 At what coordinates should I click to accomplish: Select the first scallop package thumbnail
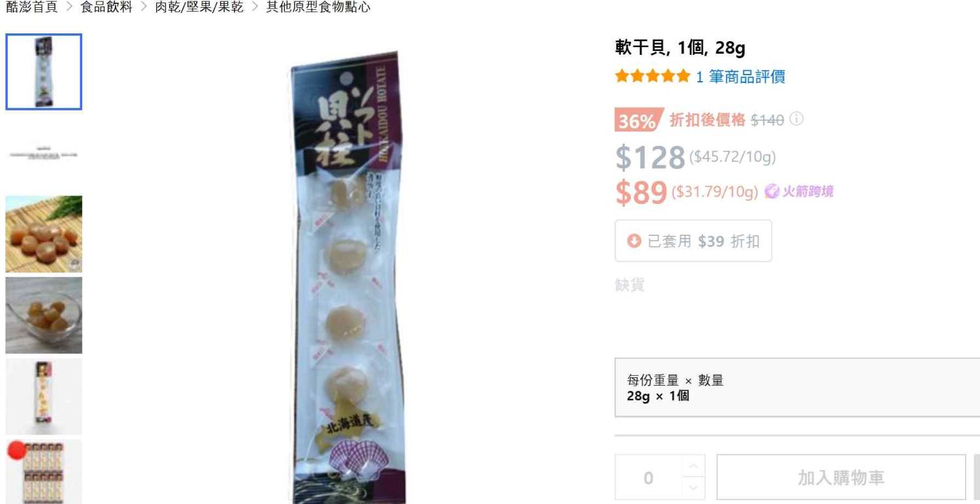click(44, 72)
